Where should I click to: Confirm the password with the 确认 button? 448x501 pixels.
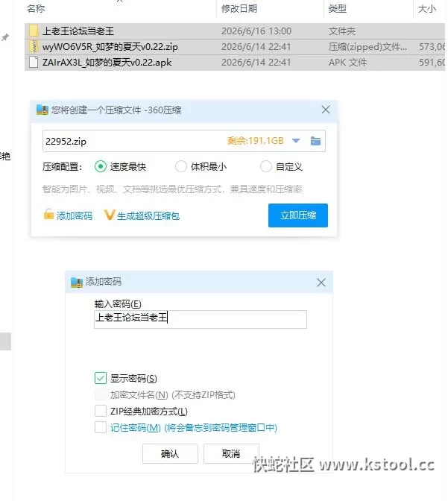coord(170,453)
